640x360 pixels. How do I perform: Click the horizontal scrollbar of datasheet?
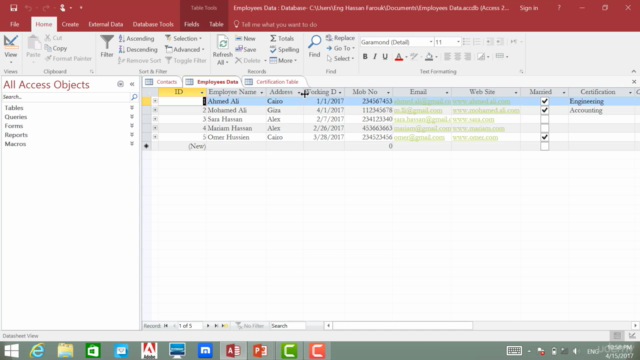point(402,326)
